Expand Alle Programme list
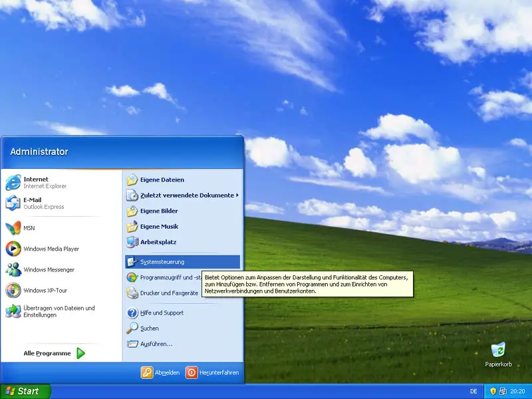Viewport: 532px width, 399px height. [x=55, y=353]
